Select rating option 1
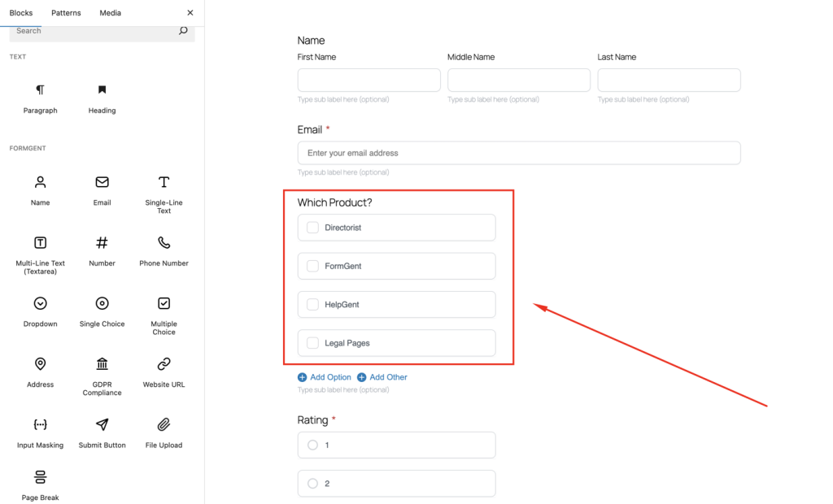The width and height of the screenshot is (833, 504). tap(313, 445)
